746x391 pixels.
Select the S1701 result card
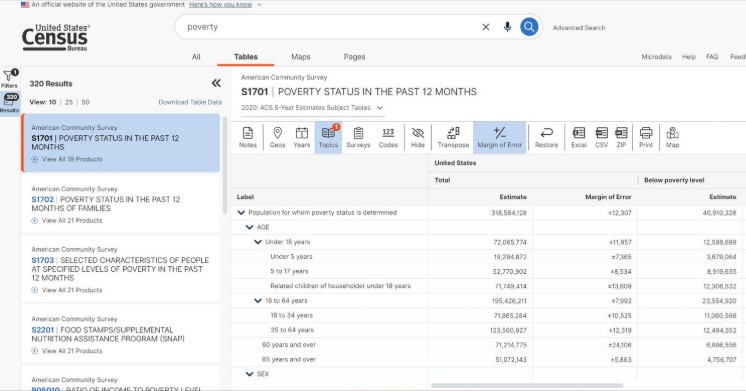(120, 143)
